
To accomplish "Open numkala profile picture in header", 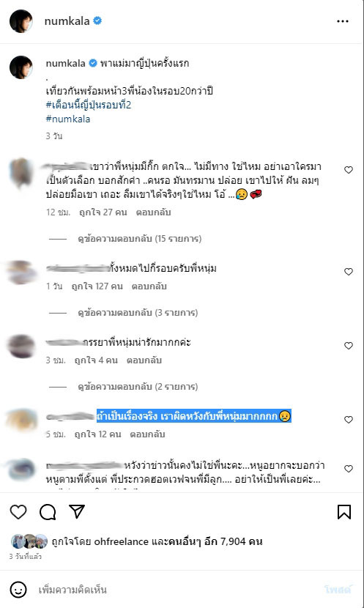I will click(x=21, y=21).
